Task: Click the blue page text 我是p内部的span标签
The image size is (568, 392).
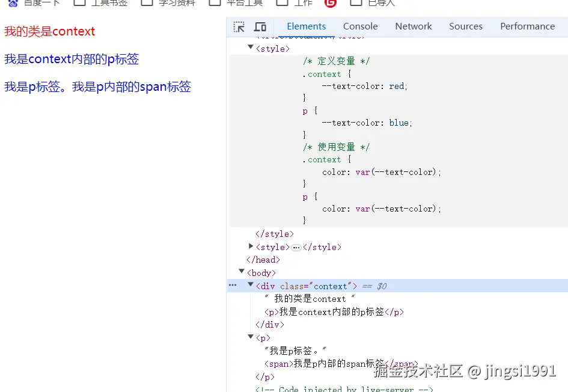Action: tap(132, 87)
